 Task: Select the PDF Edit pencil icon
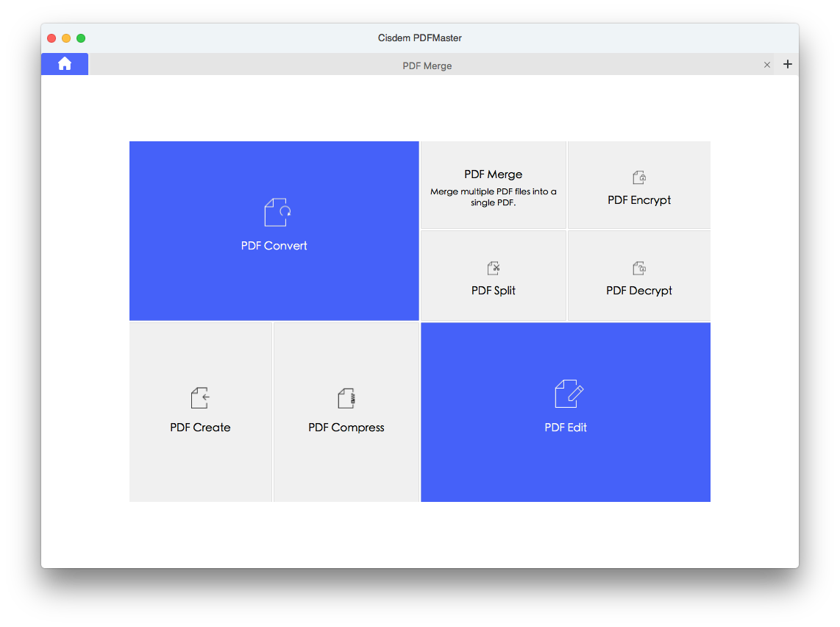coord(566,393)
